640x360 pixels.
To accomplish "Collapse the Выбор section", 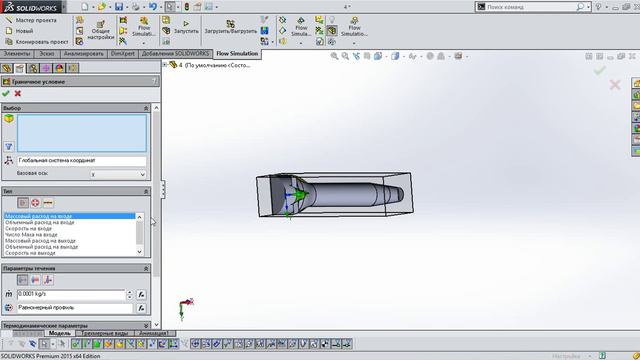I will coord(146,108).
